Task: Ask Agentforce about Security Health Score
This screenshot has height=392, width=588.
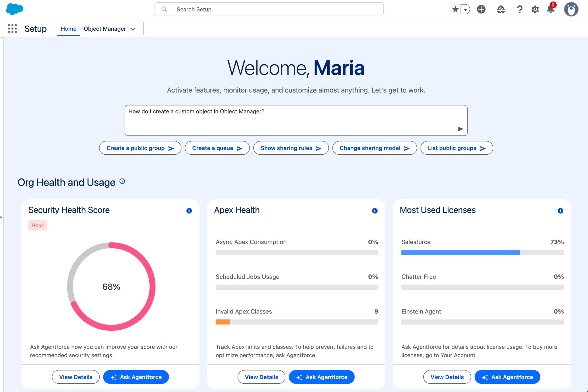Action: [x=136, y=377]
